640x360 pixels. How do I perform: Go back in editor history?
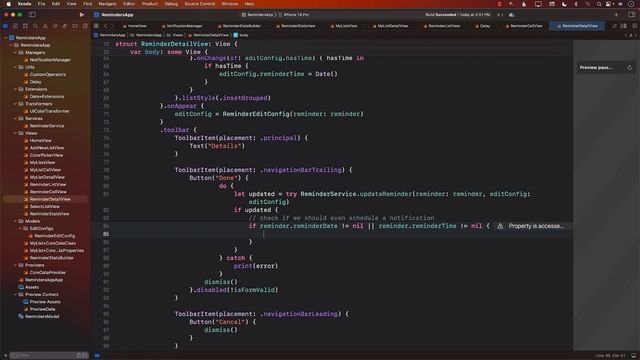tap(105, 26)
